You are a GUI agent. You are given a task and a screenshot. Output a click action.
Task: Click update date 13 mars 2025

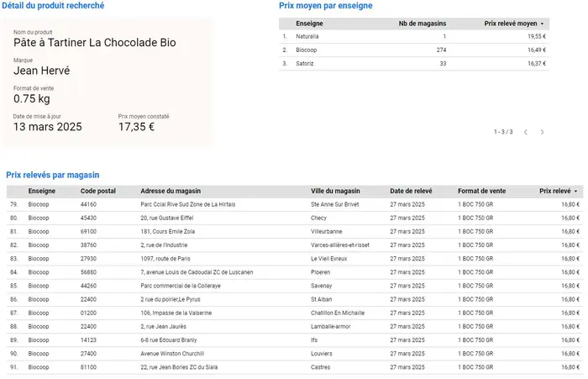tap(48, 127)
